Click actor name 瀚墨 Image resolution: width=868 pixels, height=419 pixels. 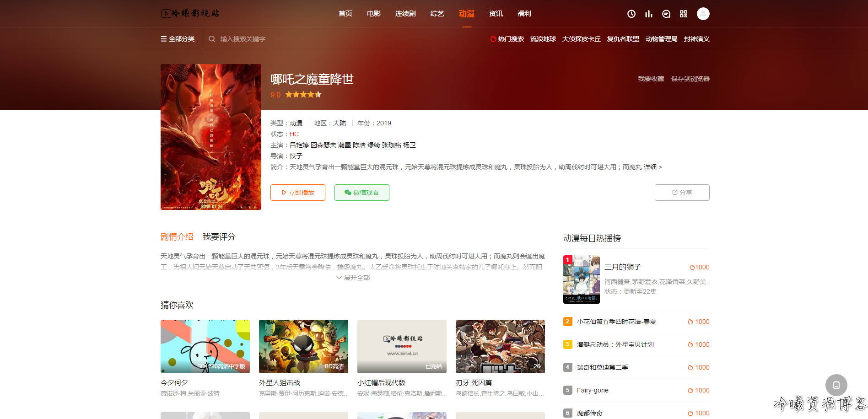pyautogui.click(x=345, y=145)
